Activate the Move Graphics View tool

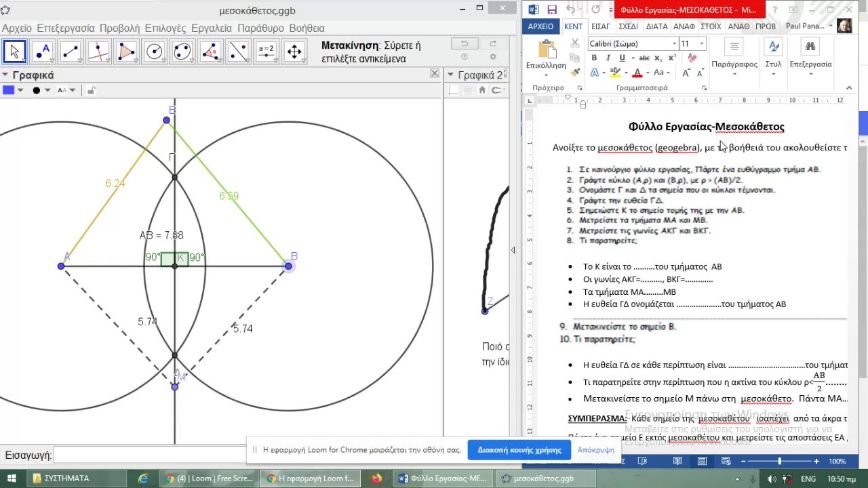point(294,52)
